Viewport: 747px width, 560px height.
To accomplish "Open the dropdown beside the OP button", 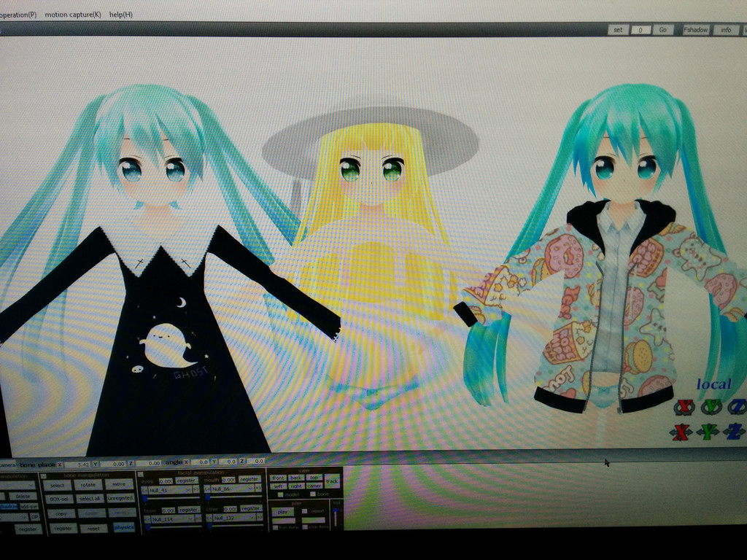I will (15, 517).
